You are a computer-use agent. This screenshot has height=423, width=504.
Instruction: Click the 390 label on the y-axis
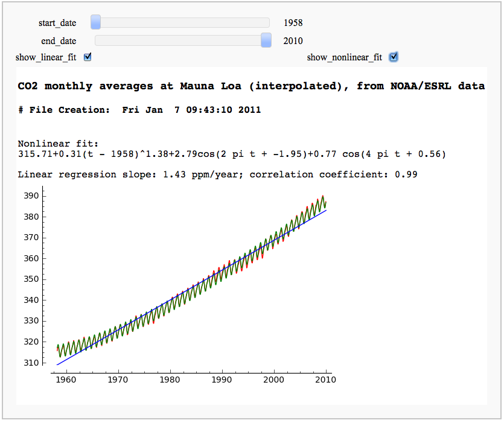pyautogui.click(x=31, y=196)
